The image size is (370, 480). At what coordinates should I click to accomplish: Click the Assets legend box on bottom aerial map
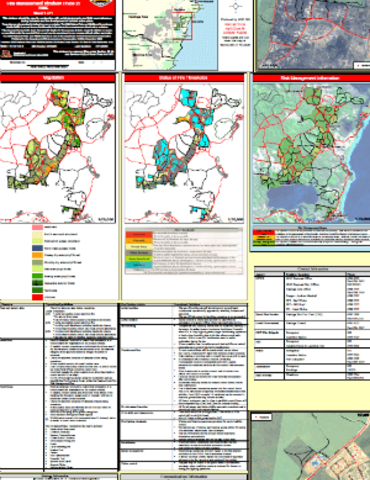click(262, 417)
